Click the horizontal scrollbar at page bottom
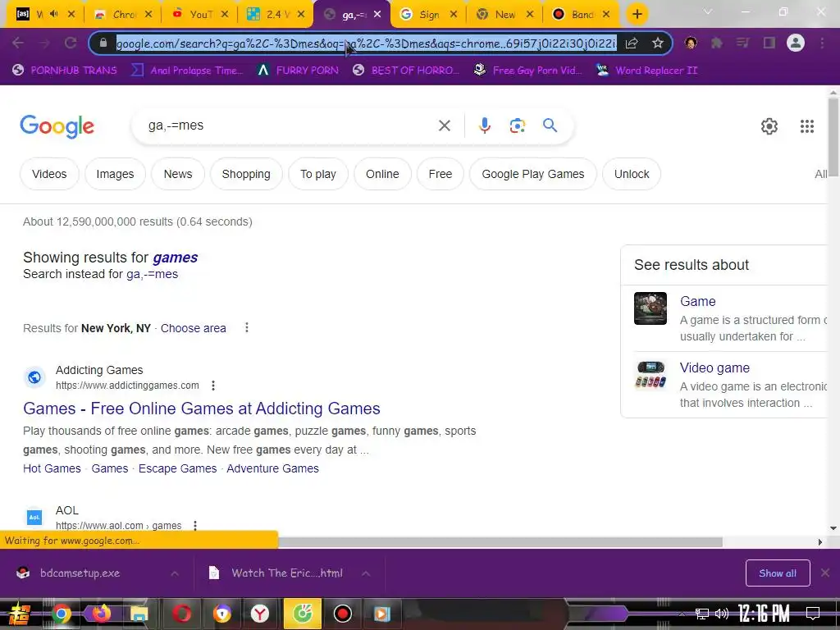This screenshot has width=840, height=630. 501,542
